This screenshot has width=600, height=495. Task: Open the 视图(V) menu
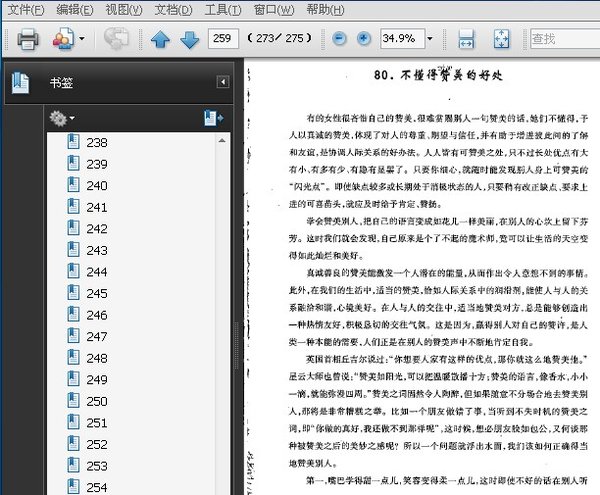coord(123,9)
